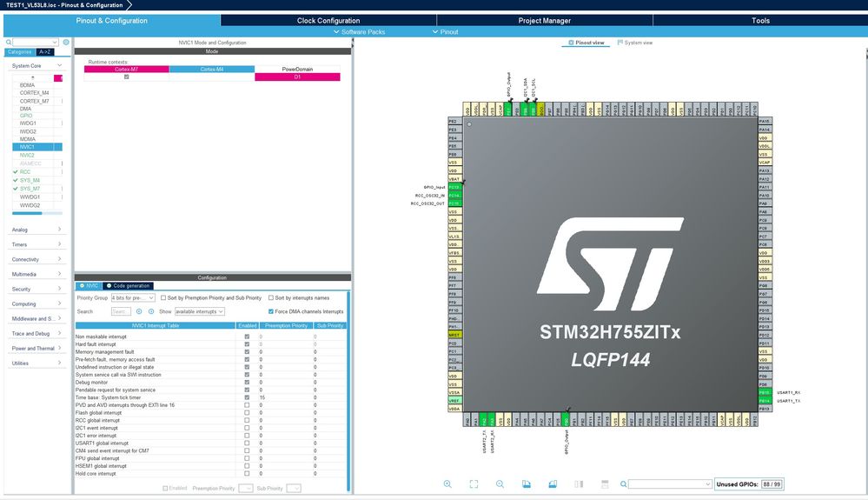Click the System view icon

620,43
